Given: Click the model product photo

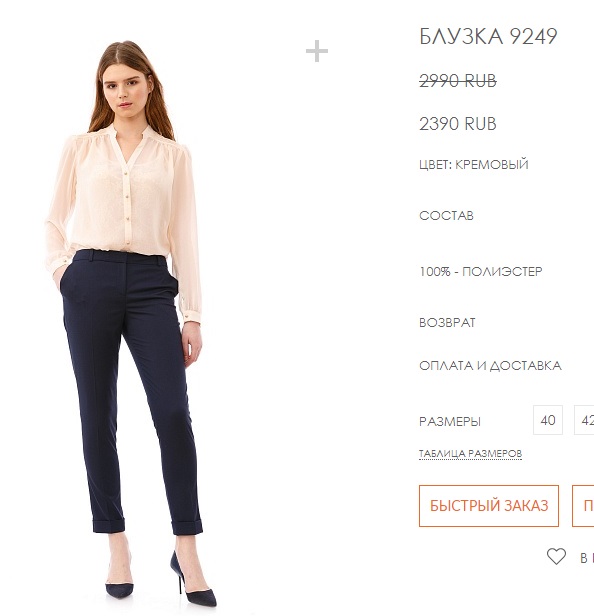Looking at the screenshot, I should [x=130, y=322].
